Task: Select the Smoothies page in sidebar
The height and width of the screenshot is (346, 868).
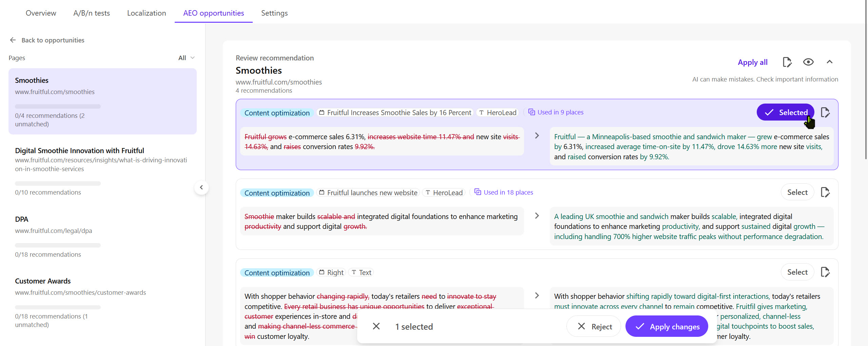Action: pyautogui.click(x=102, y=101)
